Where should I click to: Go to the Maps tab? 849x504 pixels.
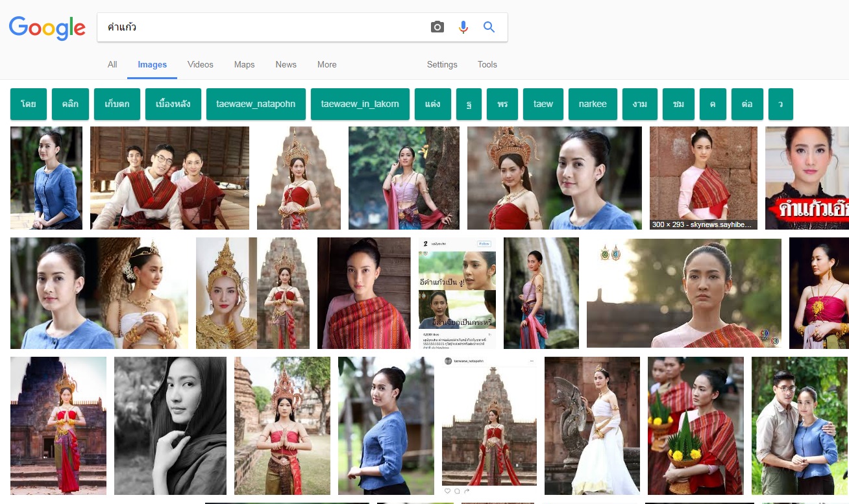[245, 64]
